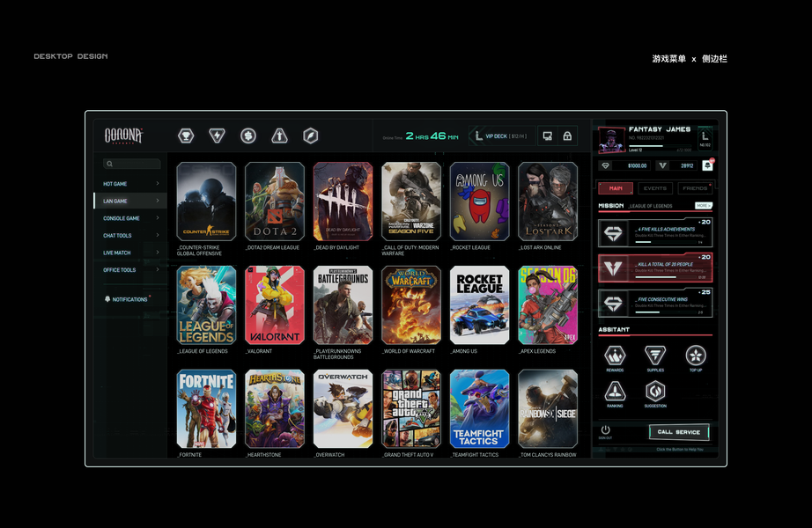Click the Five Consecutive Wins mission emblem
Viewport: 812px width, 528px height.
coord(614,304)
